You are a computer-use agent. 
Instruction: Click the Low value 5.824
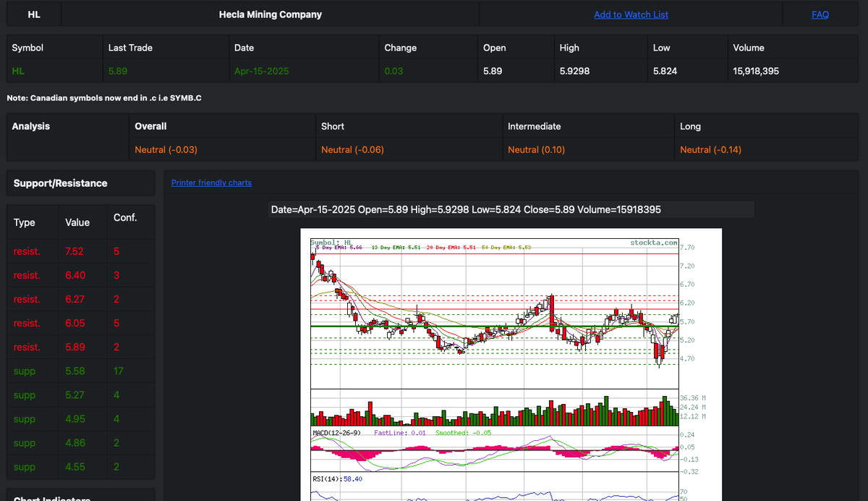click(665, 71)
